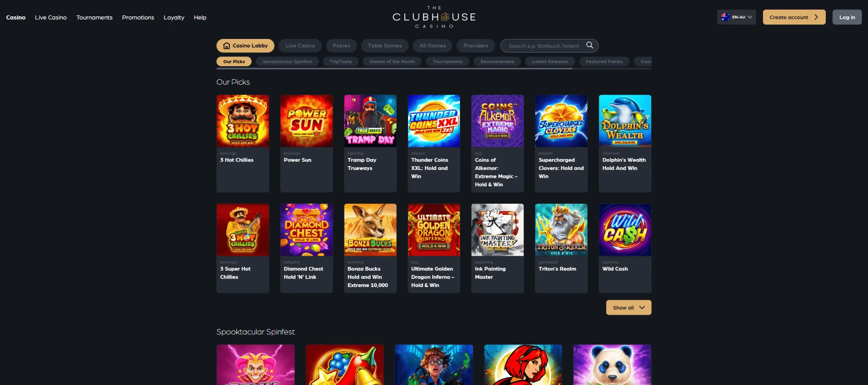This screenshot has height=385, width=868.
Task: Click the Australian flag language icon
Action: (725, 17)
